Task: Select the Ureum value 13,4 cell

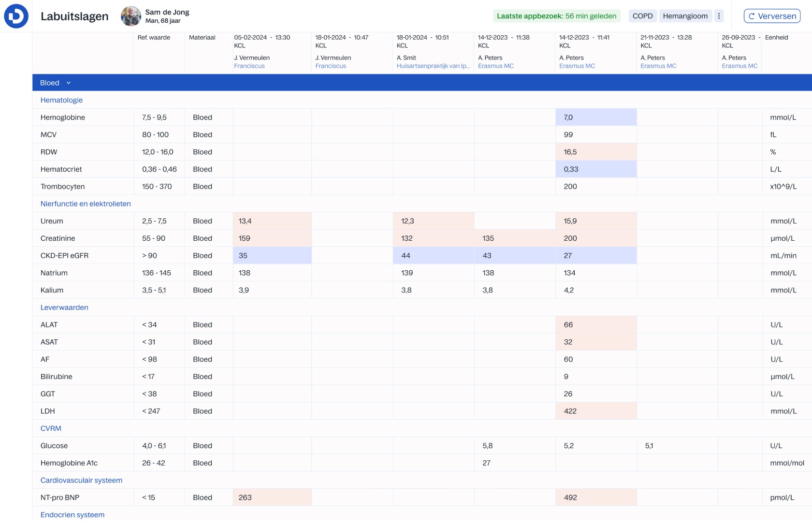Action: click(x=272, y=221)
